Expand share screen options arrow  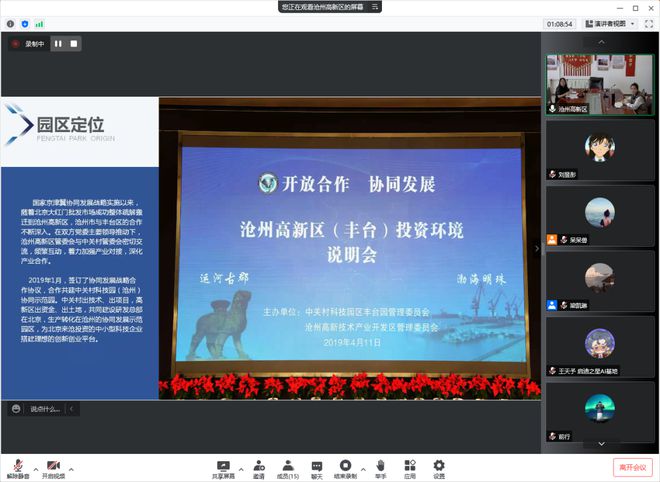[x=241, y=469]
